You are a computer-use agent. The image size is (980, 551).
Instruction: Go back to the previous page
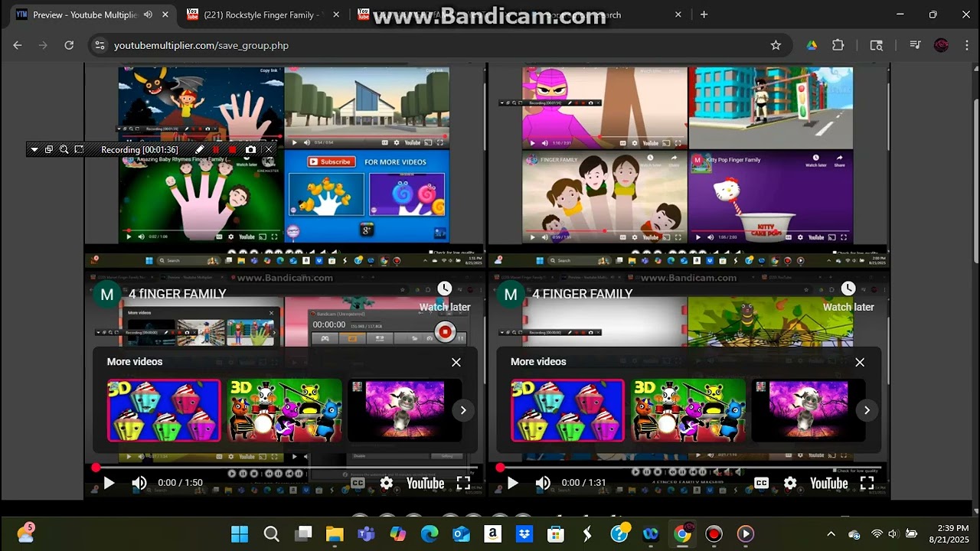click(18, 45)
